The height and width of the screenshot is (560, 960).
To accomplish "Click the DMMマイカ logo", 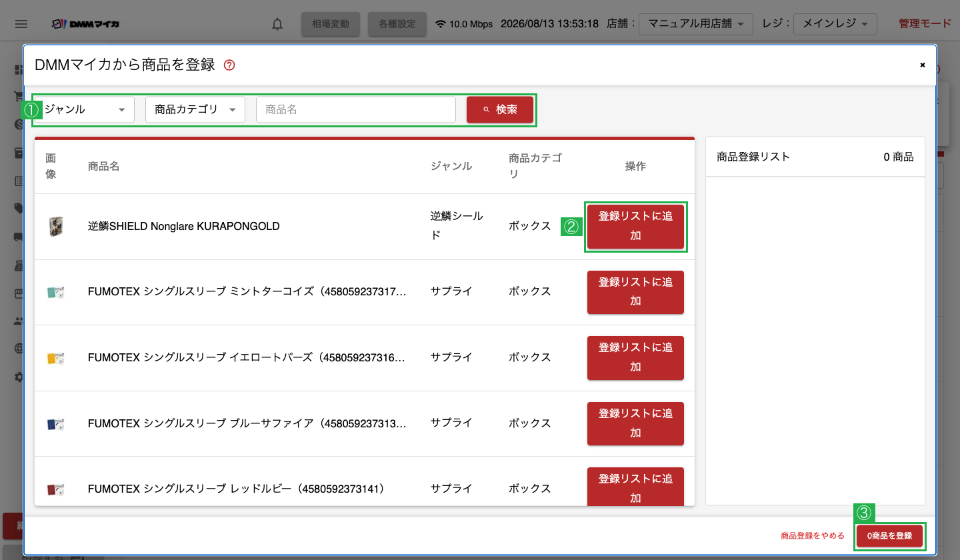I will coord(86,24).
